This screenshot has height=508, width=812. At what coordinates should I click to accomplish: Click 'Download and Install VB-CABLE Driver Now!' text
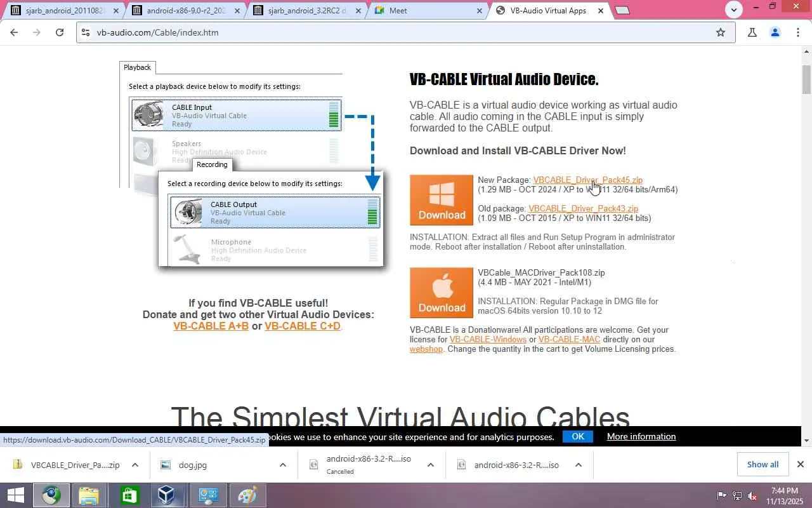pyautogui.click(x=518, y=151)
